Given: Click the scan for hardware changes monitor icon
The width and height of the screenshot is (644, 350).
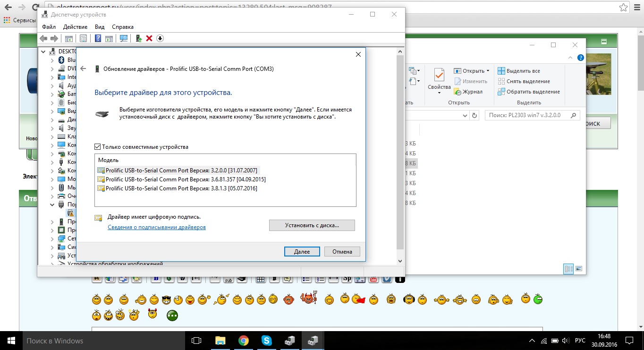Looking at the screenshot, I should click(x=124, y=38).
